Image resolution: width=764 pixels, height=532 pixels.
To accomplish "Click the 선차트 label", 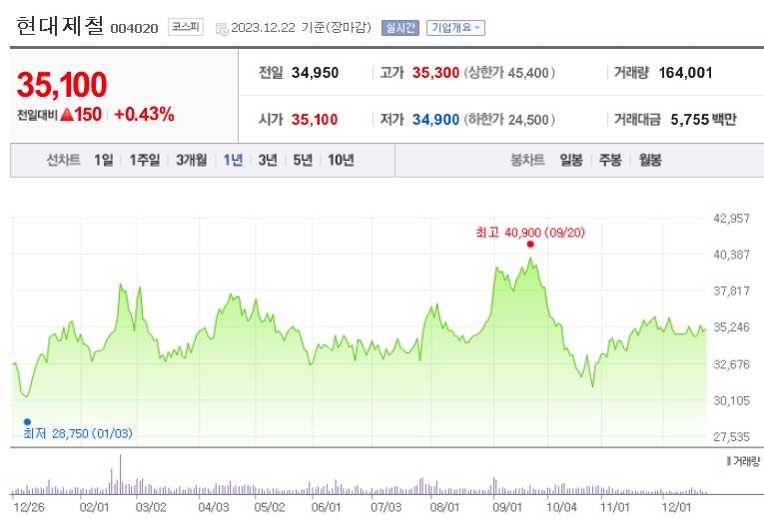I will [63, 160].
